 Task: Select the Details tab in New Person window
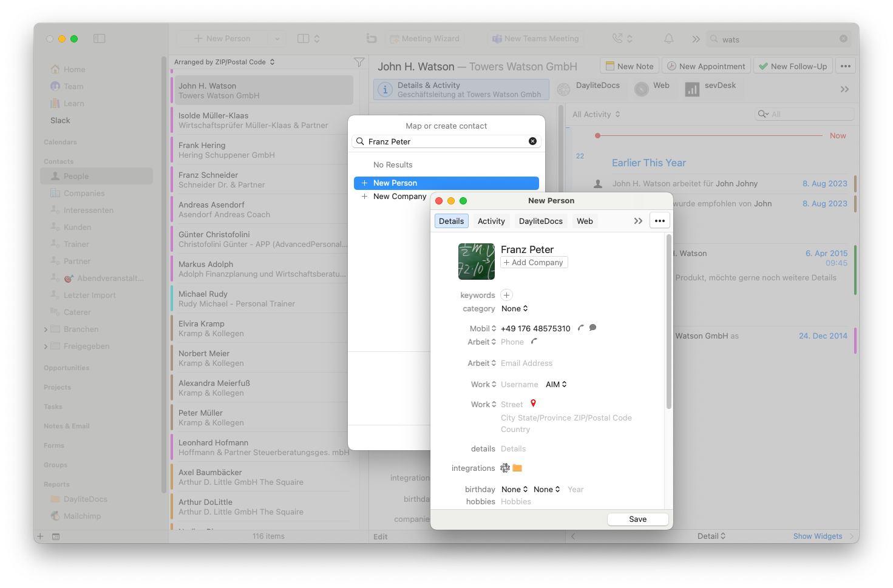(452, 221)
